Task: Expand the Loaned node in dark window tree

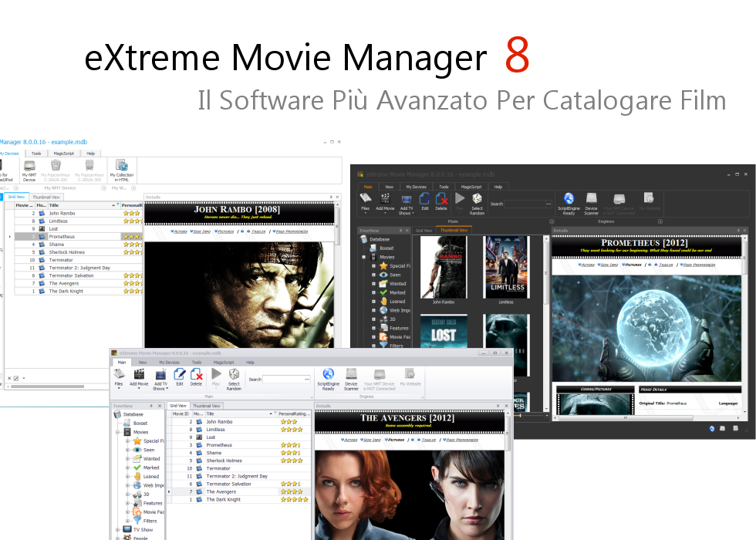Action: tap(373, 302)
